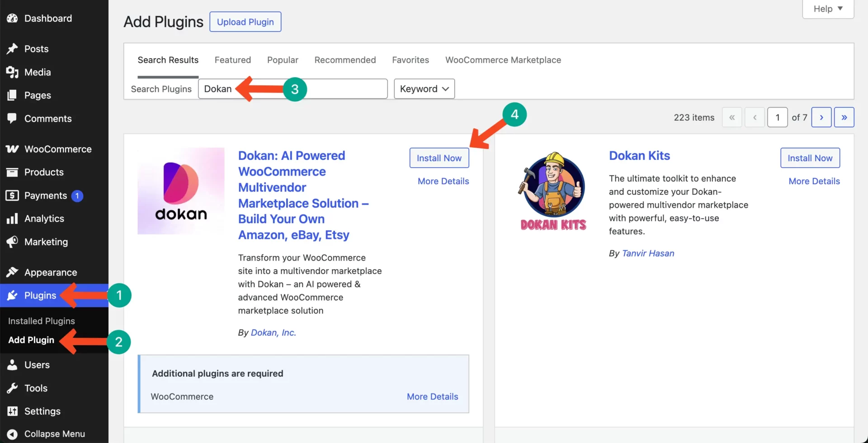
Task: Focus the Search Plugins input field
Action: [x=293, y=89]
